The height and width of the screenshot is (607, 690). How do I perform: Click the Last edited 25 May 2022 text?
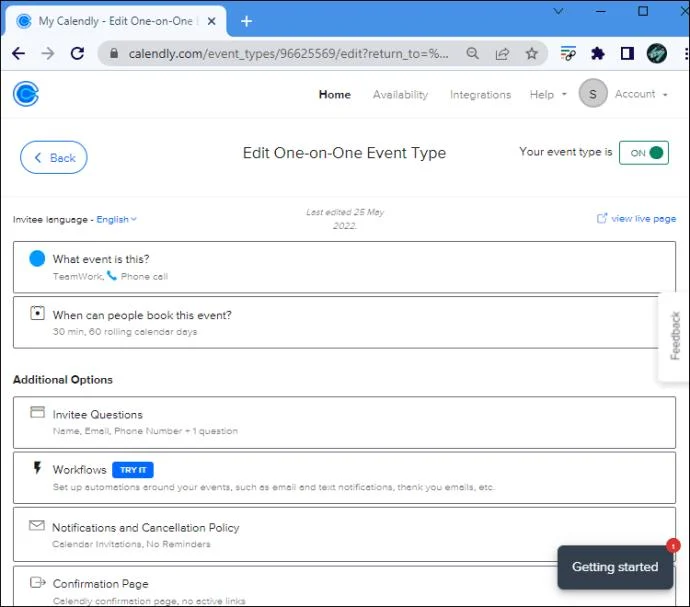click(345, 219)
